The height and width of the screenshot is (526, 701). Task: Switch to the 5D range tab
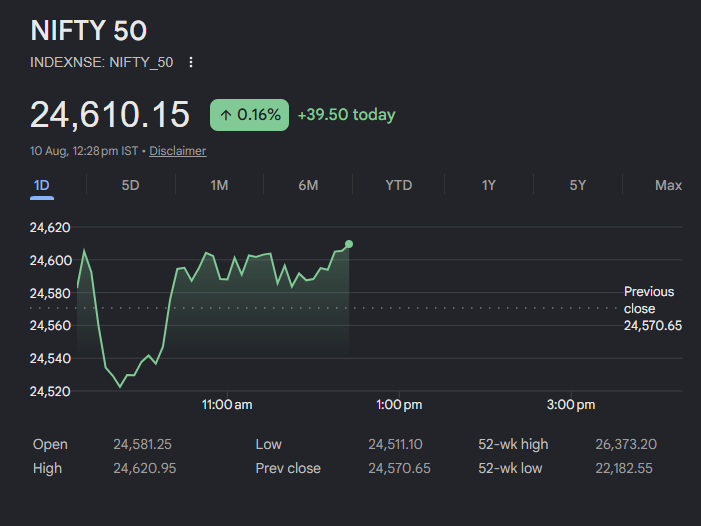[131, 185]
